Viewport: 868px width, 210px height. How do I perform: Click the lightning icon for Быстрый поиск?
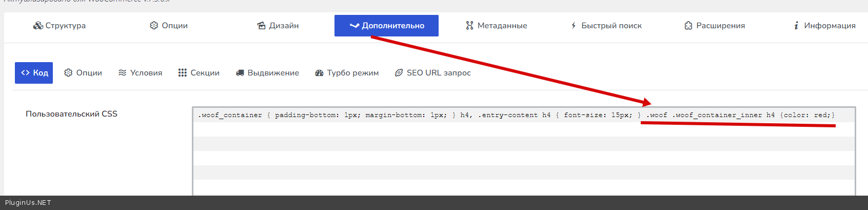click(574, 26)
